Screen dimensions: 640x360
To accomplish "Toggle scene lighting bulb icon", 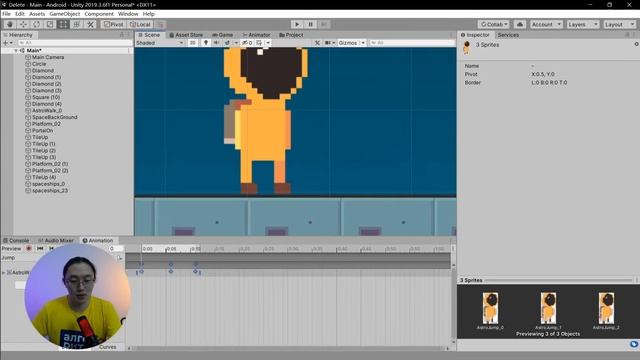I will tap(206, 43).
